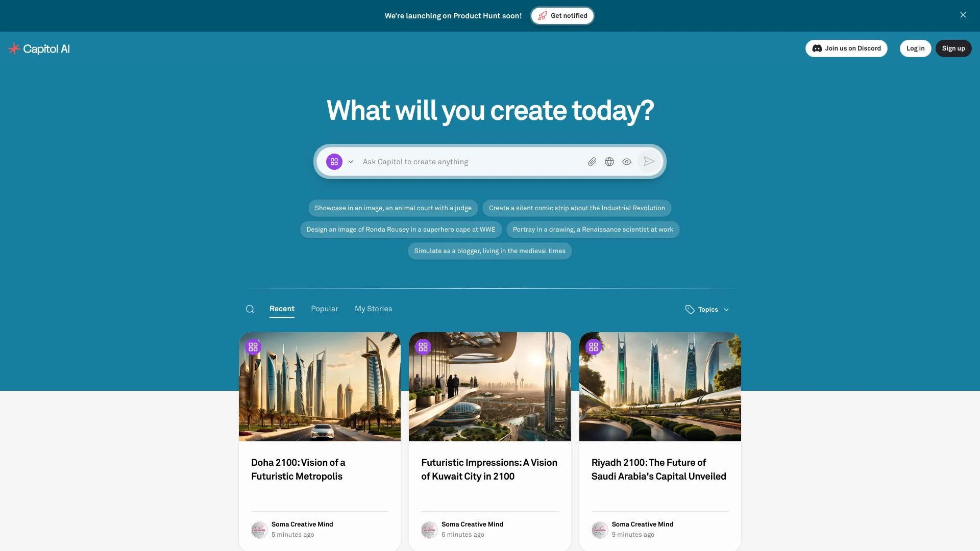The width and height of the screenshot is (980, 551).
Task: Click the send arrow icon in search bar
Action: (x=648, y=161)
